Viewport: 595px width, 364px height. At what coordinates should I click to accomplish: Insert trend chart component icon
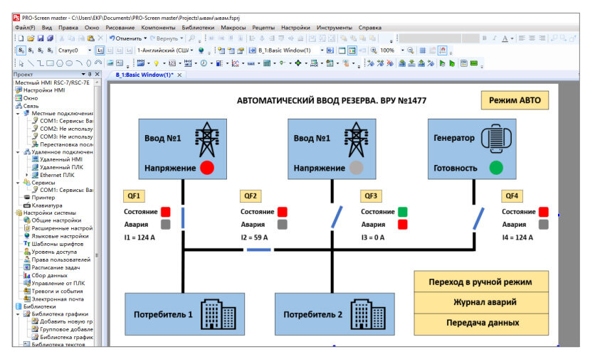click(236, 63)
